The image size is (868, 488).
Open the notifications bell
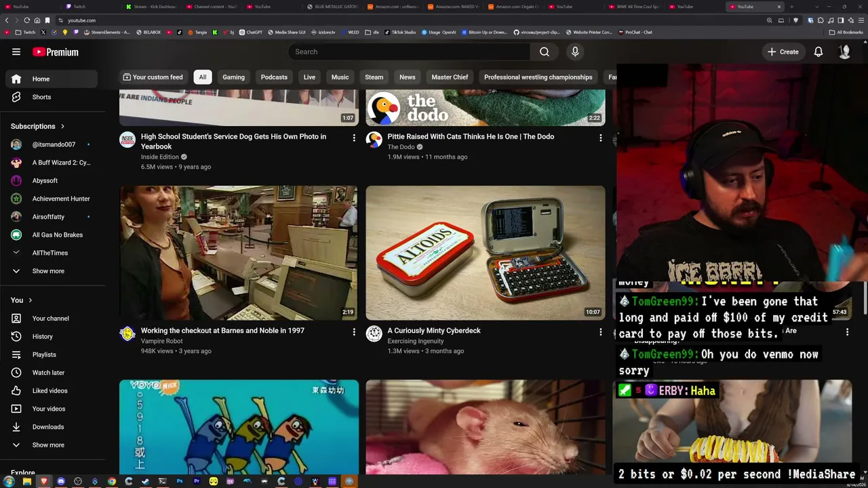pos(818,52)
